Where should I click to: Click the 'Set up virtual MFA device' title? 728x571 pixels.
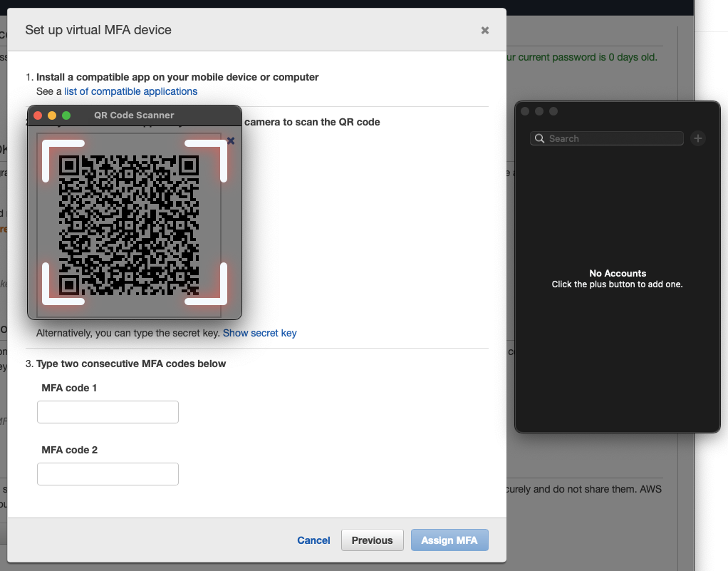coord(98,30)
